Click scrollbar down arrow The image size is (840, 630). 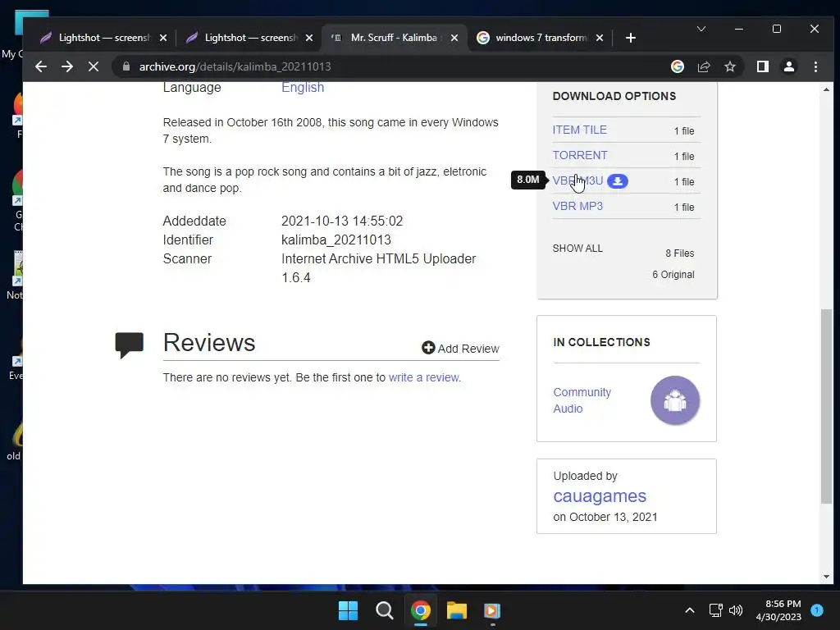tap(826, 577)
